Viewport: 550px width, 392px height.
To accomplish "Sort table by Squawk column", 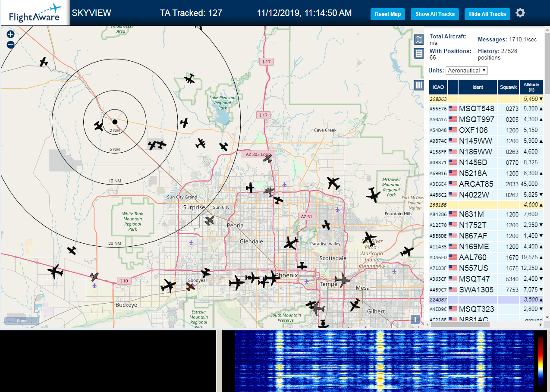I will 508,87.
